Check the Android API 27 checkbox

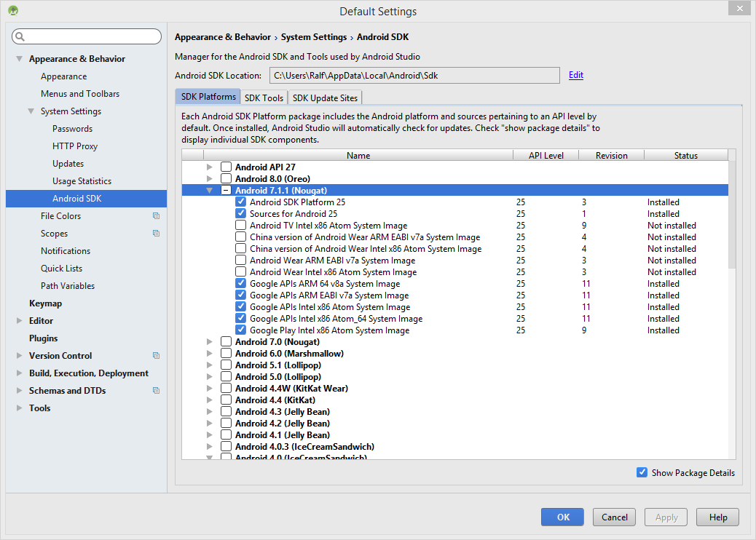[226, 167]
